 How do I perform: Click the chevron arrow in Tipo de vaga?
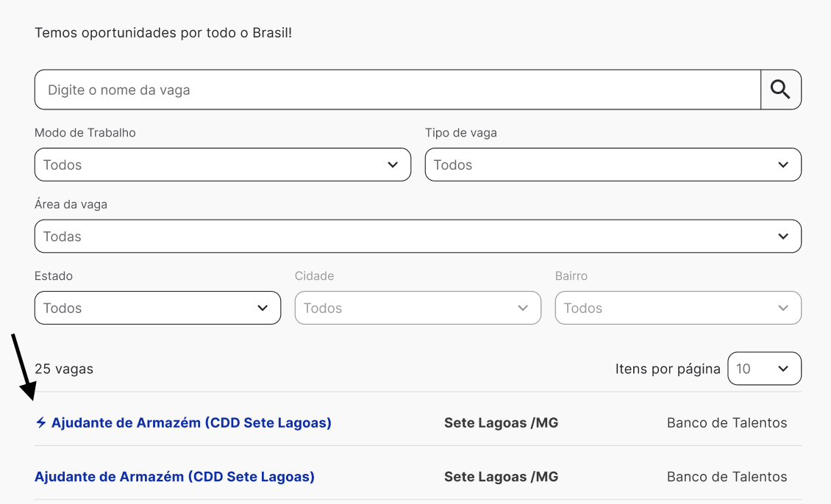click(x=783, y=165)
